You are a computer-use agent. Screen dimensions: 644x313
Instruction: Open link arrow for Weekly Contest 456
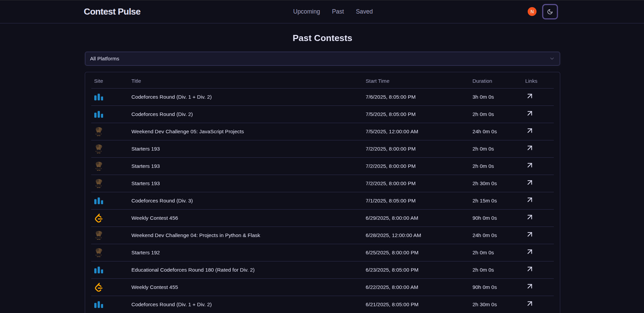click(529, 217)
